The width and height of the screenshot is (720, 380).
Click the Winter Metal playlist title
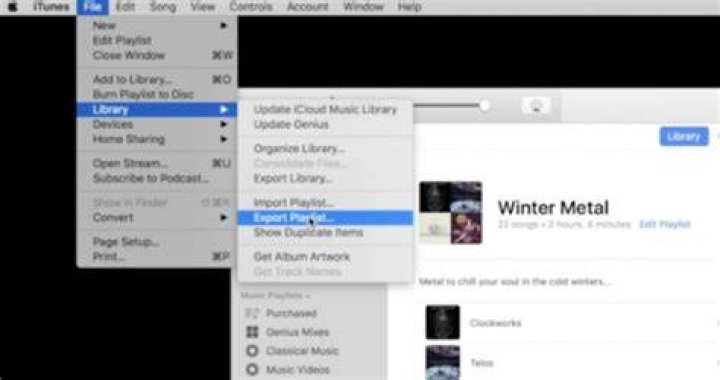[553, 207]
